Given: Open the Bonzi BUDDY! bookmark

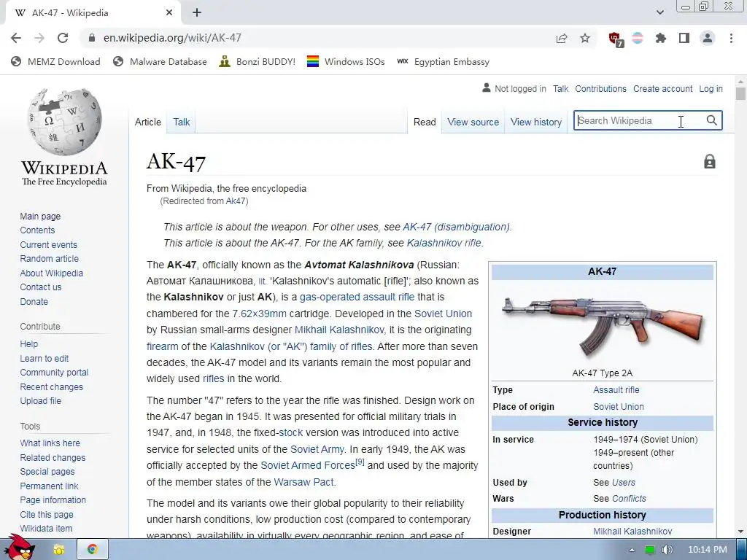Looking at the screenshot, I should [x=258, y=62].
